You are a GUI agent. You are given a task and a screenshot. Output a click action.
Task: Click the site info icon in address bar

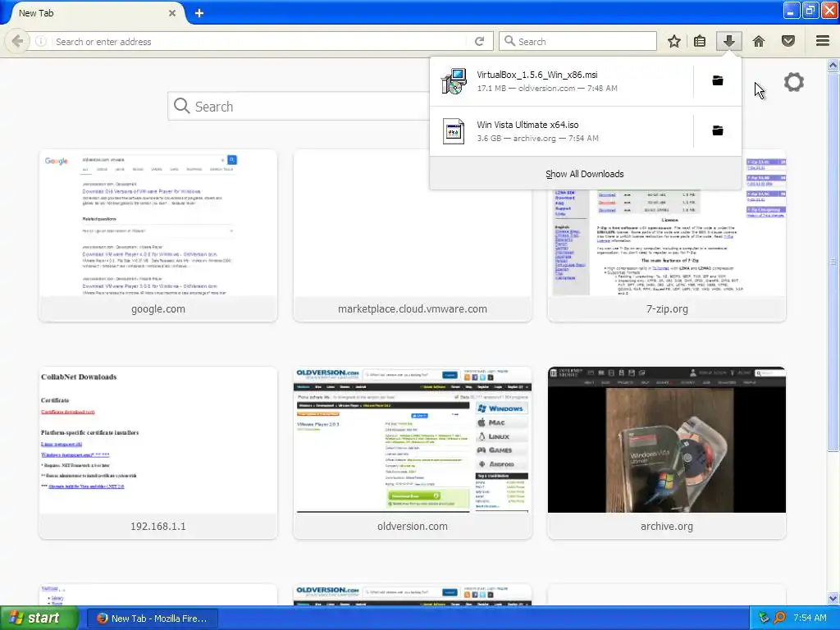click(41, 41)
